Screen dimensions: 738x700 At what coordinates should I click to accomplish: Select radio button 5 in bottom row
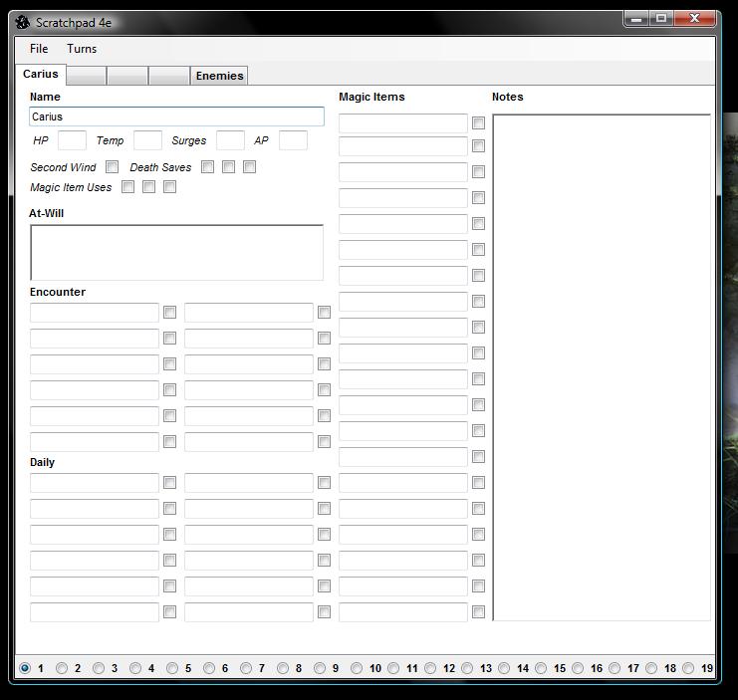click(172, 668)
